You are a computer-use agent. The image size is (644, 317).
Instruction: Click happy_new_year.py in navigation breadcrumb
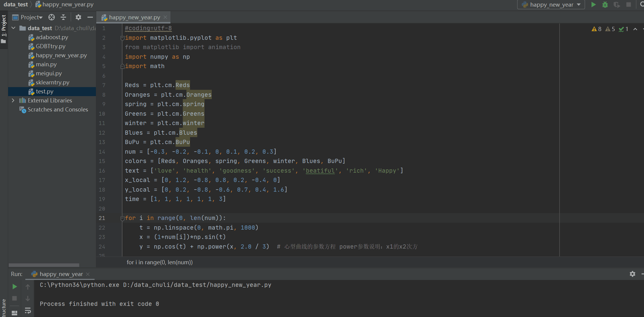pyautogui.click(x=65, y=5)
